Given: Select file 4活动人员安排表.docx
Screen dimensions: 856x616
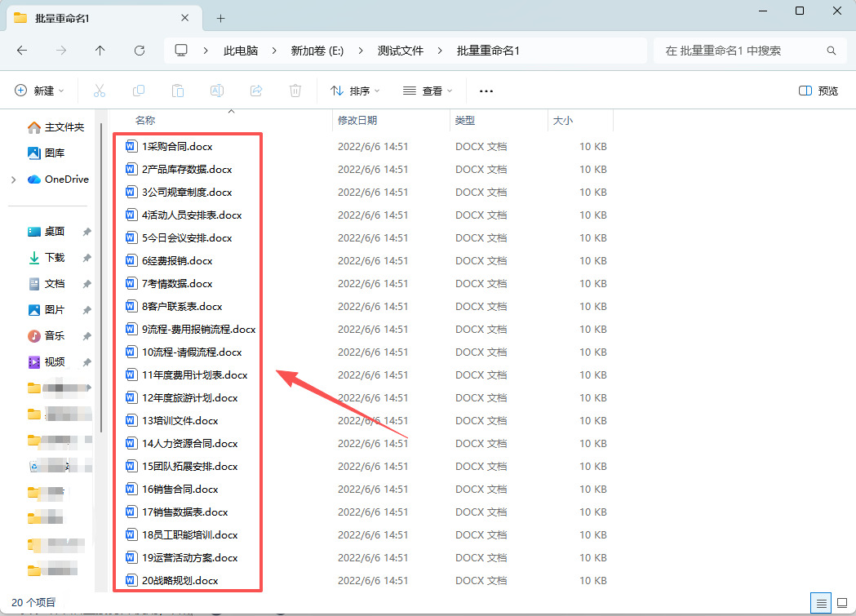Looking at the screenshot, I should tap(192, 215).
